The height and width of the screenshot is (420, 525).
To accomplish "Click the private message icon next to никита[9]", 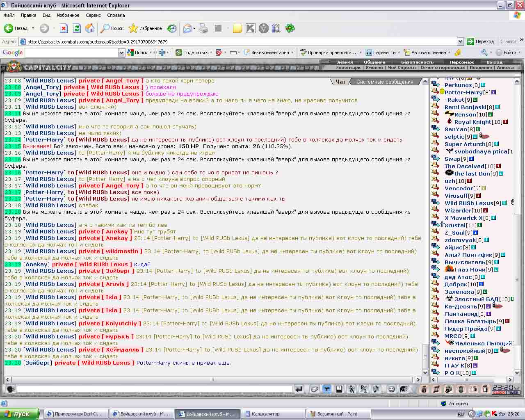I will tap(436, 358).
